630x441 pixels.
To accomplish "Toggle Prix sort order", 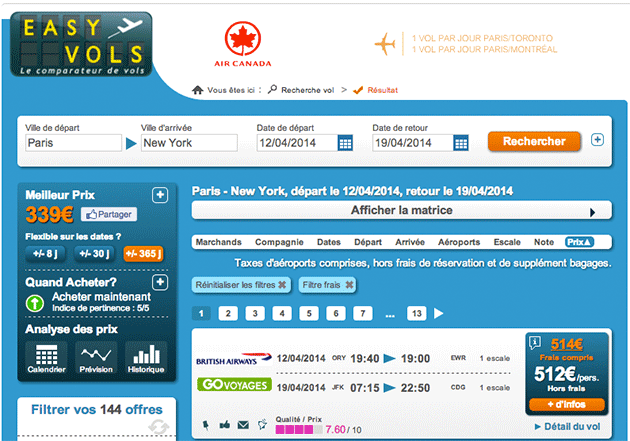I will 579,242.
